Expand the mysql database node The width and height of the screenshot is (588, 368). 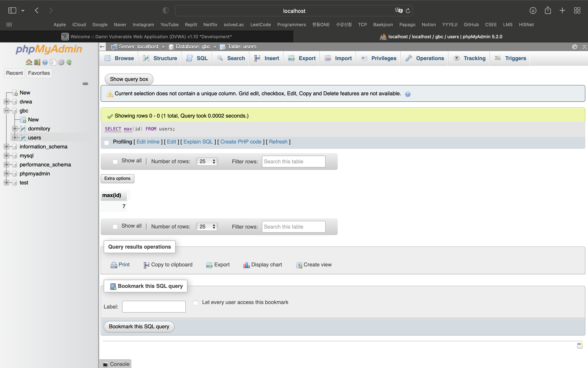[x=7, y=156]
